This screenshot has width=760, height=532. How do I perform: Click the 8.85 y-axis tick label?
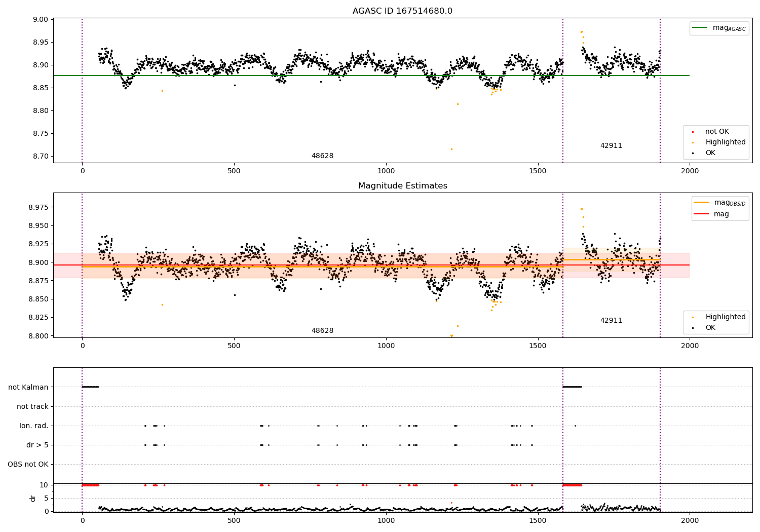(41, 88)
